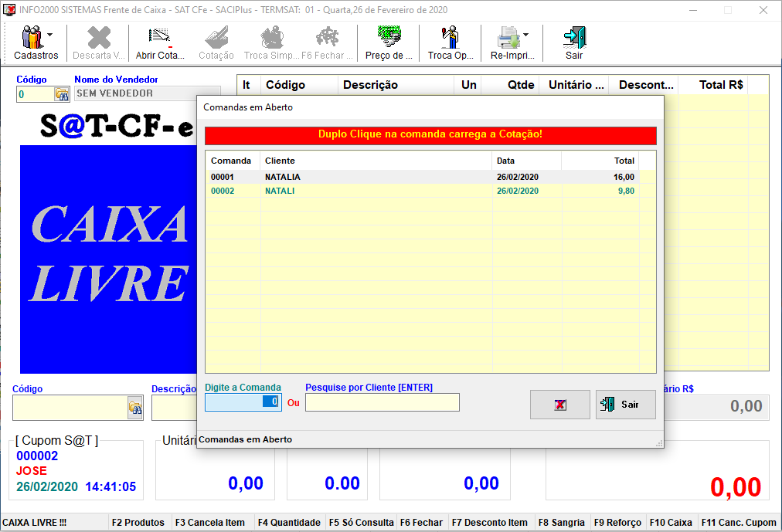Click client name NATALIA
This screenshot has width=782, height=532.
click(282, 177)
